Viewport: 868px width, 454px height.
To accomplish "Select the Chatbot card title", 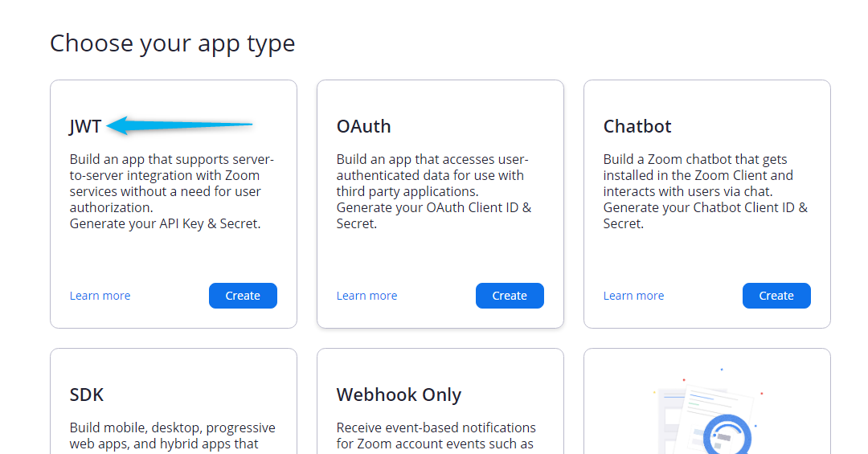I will click(x=637, y=126).
